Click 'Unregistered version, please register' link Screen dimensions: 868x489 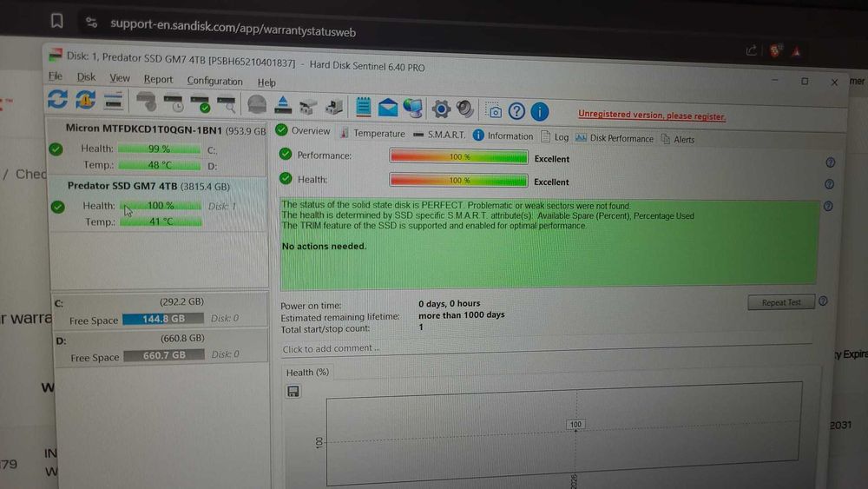point(652,116)
